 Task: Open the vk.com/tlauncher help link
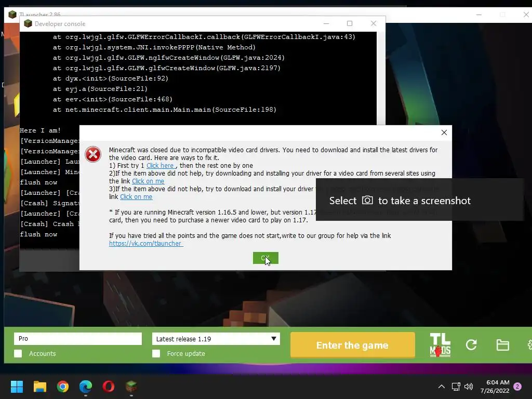pos(146,243)
